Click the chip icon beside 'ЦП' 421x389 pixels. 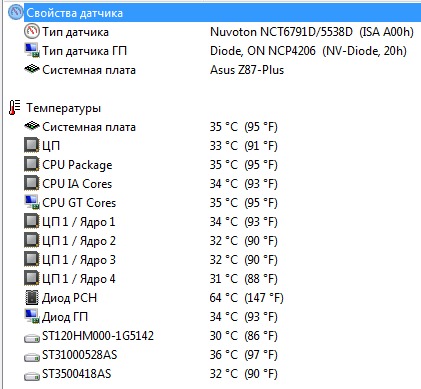pos(32,145)
